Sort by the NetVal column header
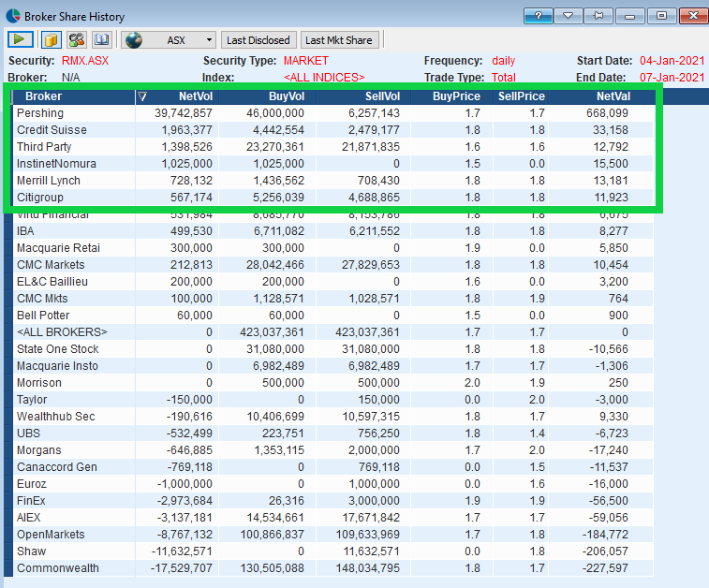The image size is (709, 588). [x=613, y=96]
